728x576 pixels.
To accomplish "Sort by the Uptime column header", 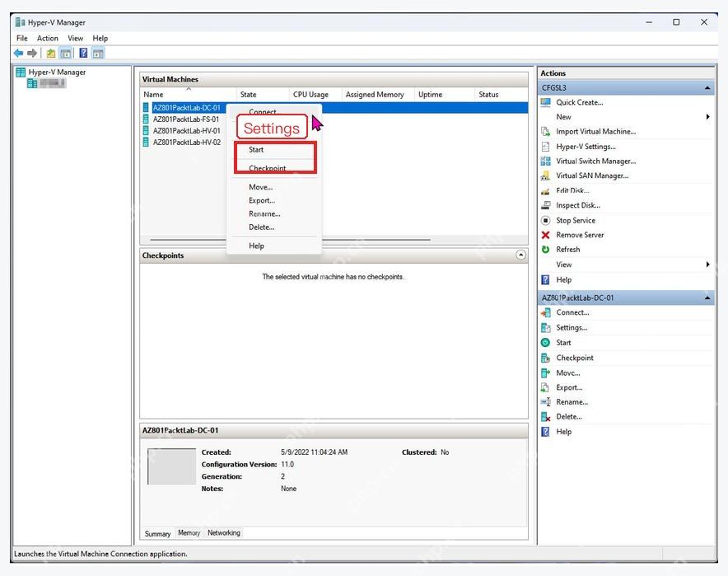I will pos(445,95).
